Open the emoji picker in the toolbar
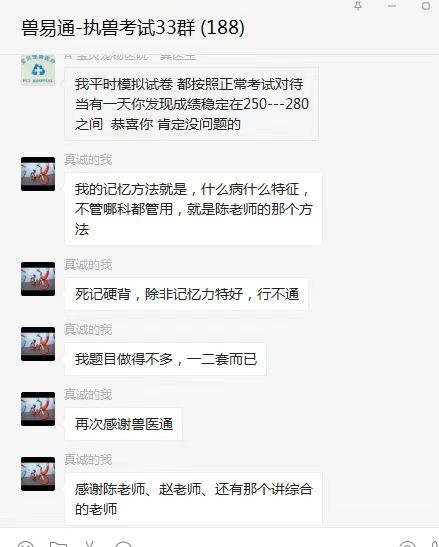Screen dimensions: 439x547 click(25, 544)
